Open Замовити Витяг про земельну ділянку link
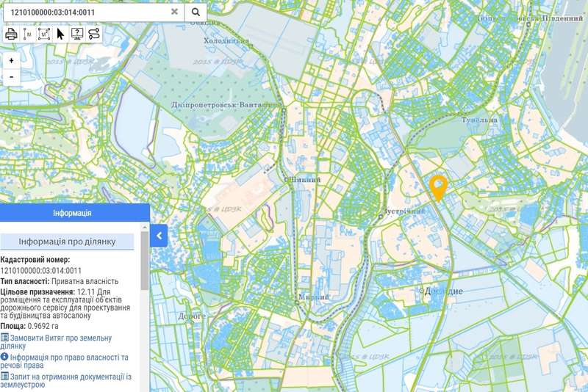Screen dimensions: 588x392 click(56, 342)
